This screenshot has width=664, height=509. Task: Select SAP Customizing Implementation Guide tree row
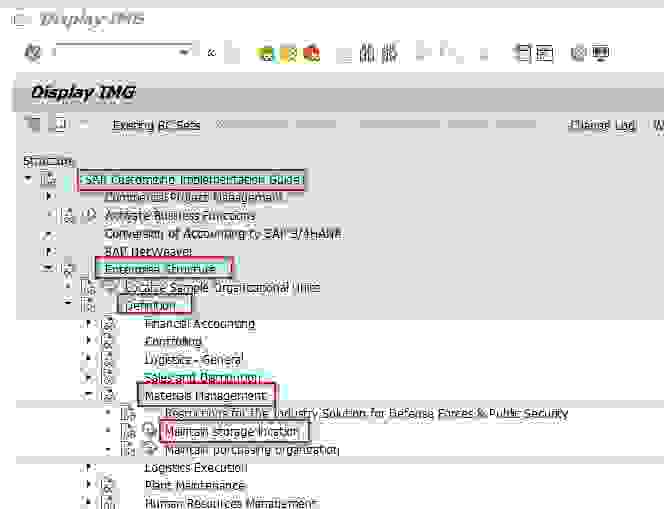point(191,180)
